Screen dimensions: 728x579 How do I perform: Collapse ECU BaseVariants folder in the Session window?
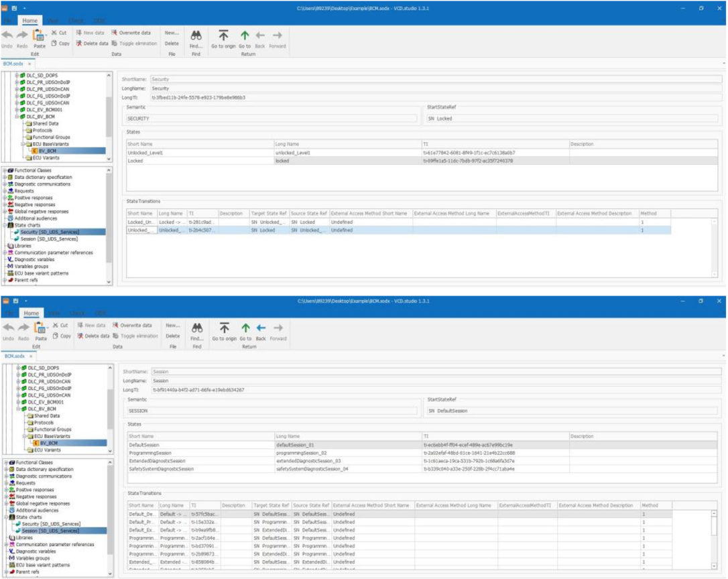tap(24, 436)
